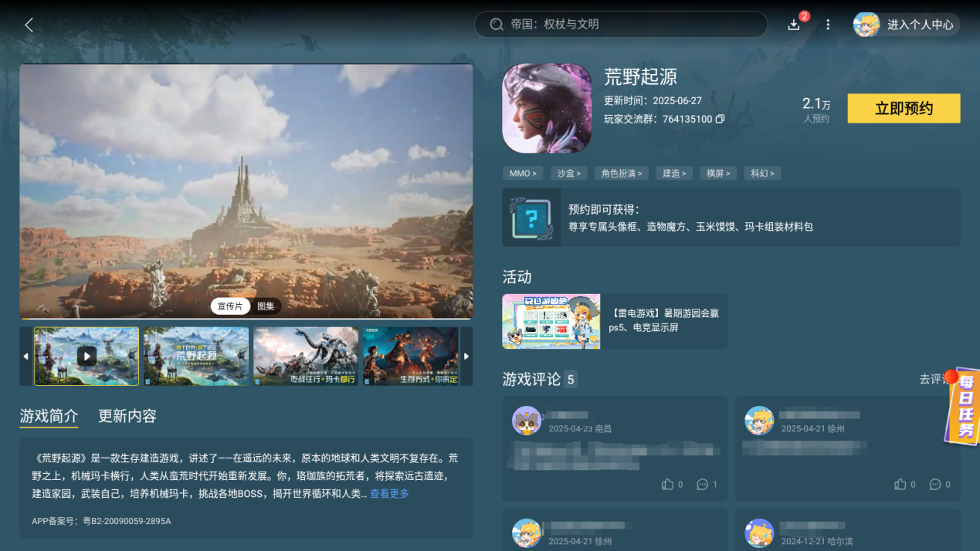Open the 横屏 tag

point(718,174)
